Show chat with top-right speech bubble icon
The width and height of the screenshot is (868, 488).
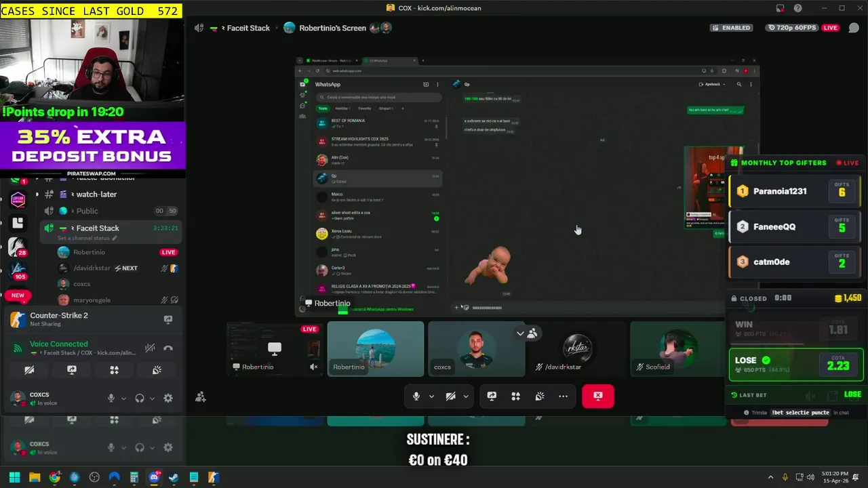tap(854, 28)
